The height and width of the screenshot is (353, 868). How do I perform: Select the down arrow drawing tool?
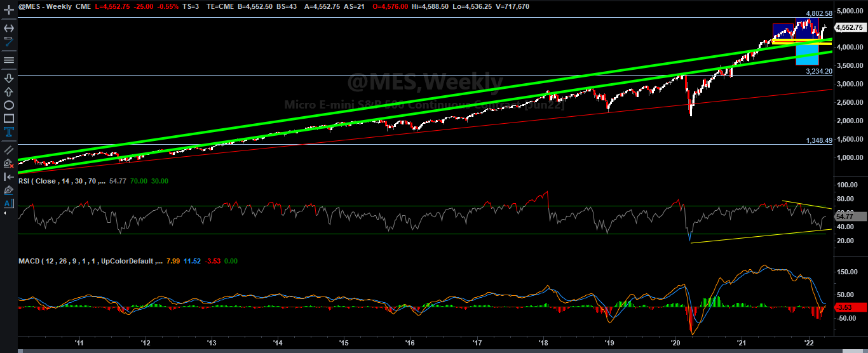[9, 78]
